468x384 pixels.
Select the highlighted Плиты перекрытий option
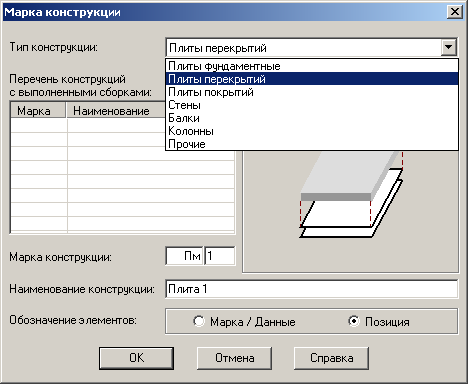312,79
